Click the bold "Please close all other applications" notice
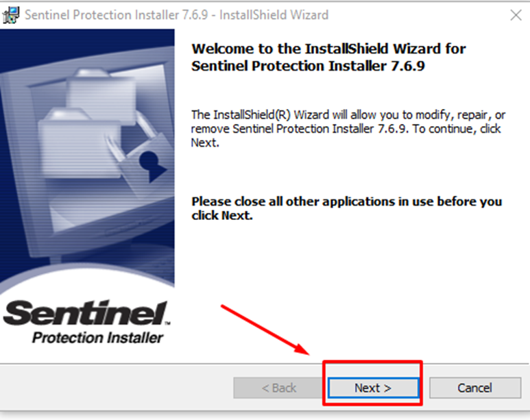The height and width of the screenshot is (420, 530). pyautogui.click(x=346, y=208)
